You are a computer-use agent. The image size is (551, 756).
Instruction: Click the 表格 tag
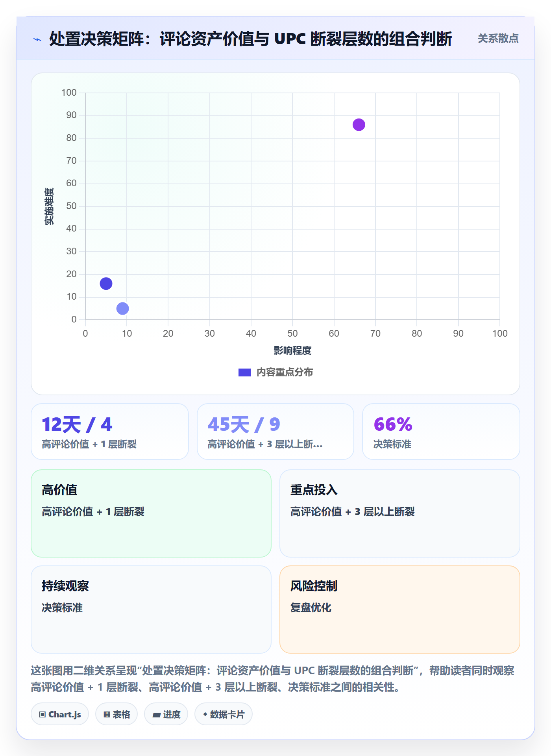pos(116,714)
